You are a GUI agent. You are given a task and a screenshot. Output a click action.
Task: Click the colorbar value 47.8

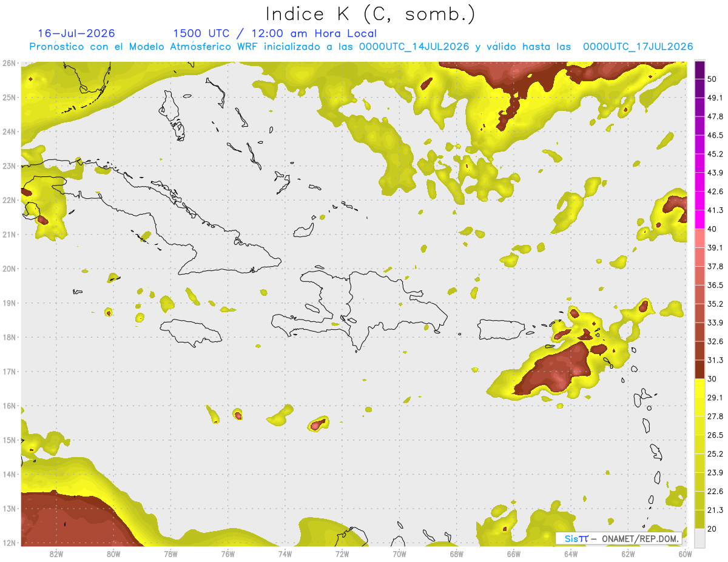[x=715, y=116]
